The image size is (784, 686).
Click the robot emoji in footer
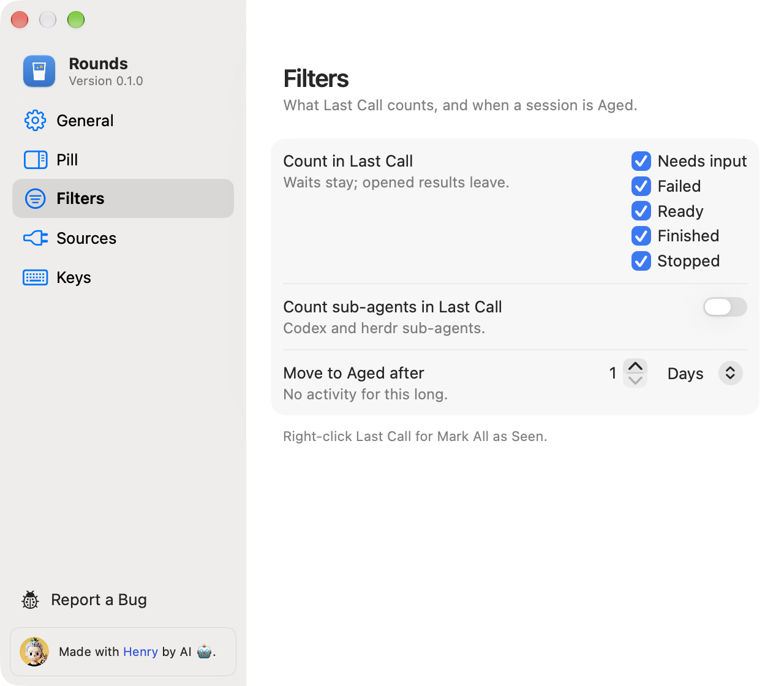(205, 652)
